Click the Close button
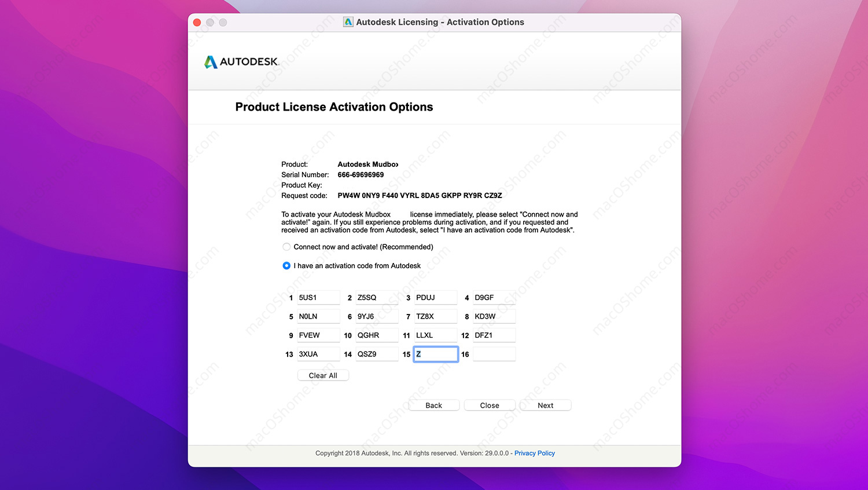This screenshot has width=868, height=490. [x=489, y=405]
